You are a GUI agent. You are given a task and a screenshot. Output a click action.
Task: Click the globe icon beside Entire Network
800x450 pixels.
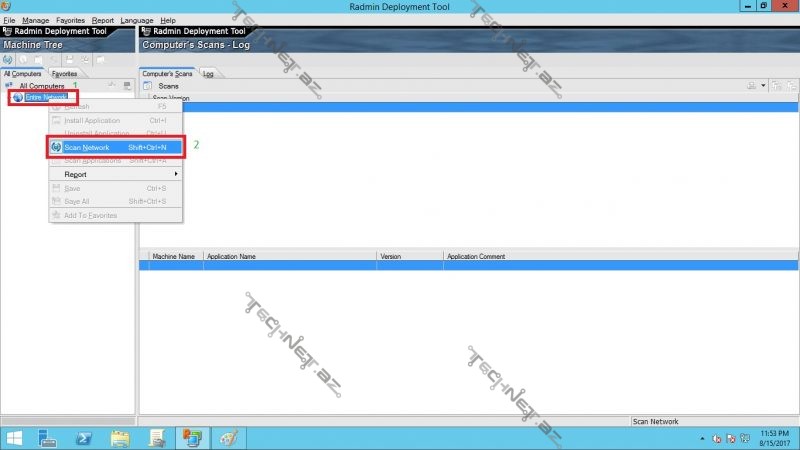(18, 97)
